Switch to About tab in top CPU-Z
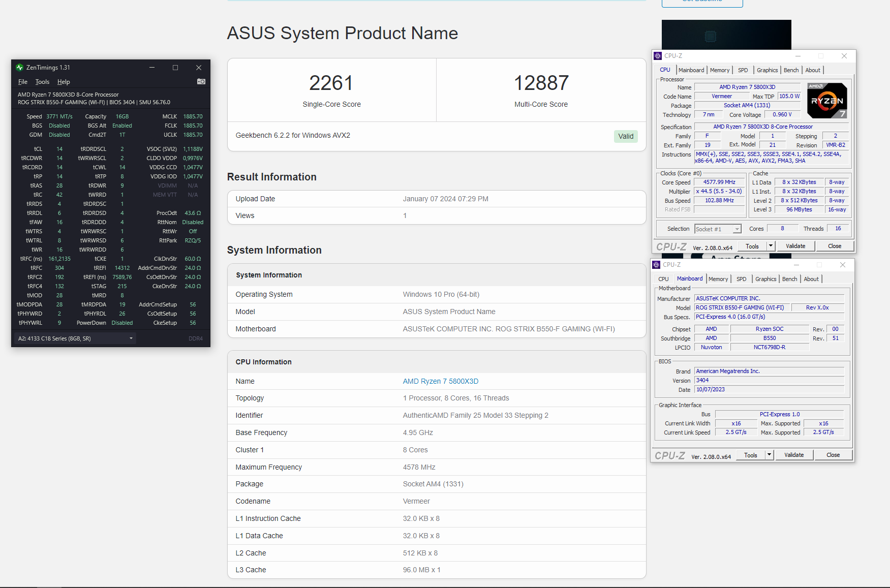The width and height of the screenshot is (890, 588). (x=813, y=70)
